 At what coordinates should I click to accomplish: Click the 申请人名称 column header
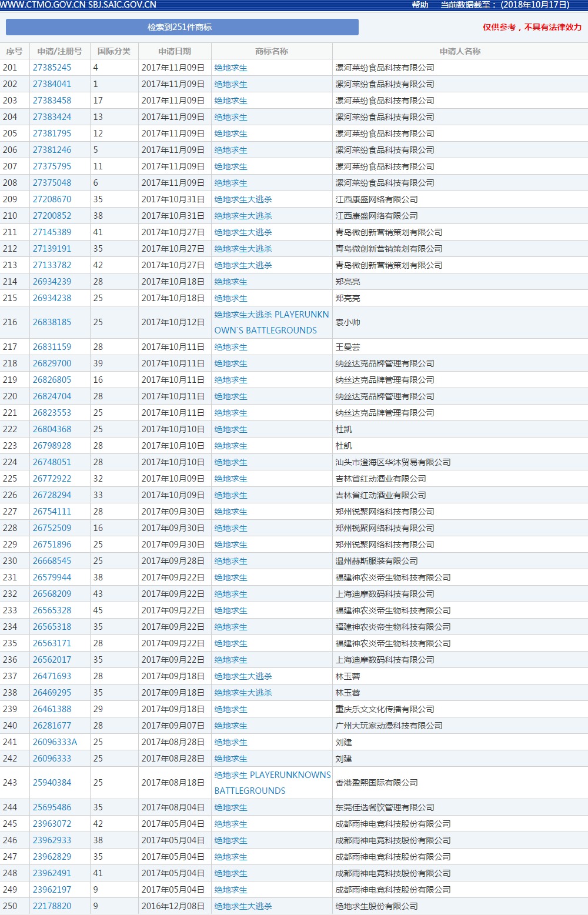pos(460,51)
